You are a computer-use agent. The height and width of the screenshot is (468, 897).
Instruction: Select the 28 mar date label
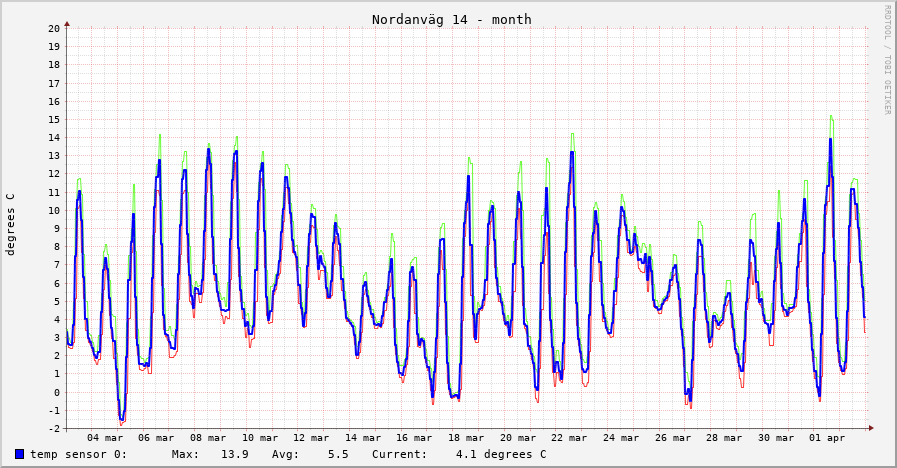point(725,438)
